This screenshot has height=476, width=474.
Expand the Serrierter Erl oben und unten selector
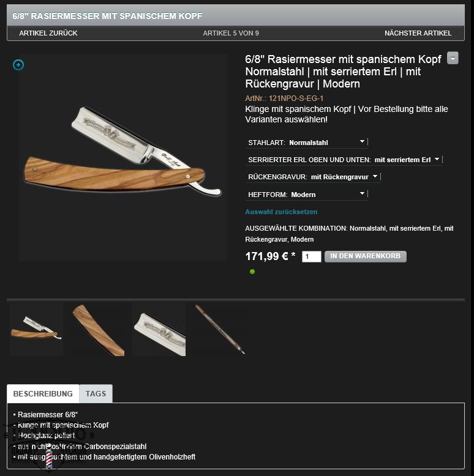pos(344,160)
